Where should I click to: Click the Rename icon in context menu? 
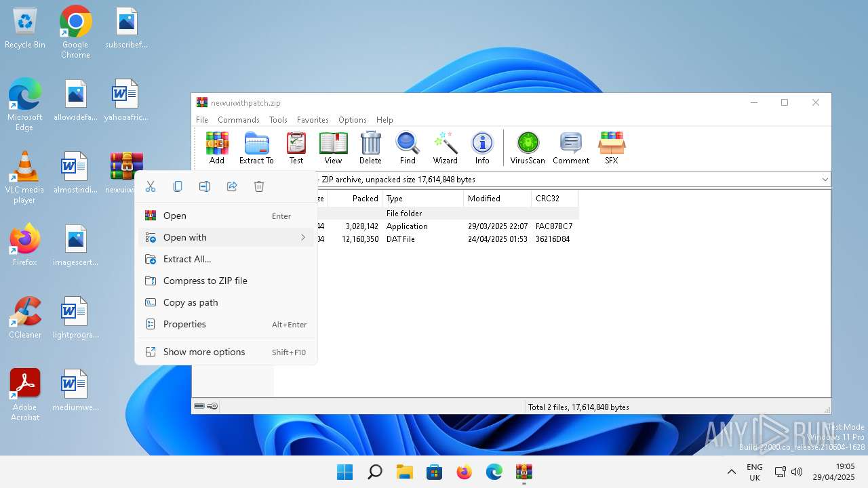pyautogui.click(x=205, y=186)
